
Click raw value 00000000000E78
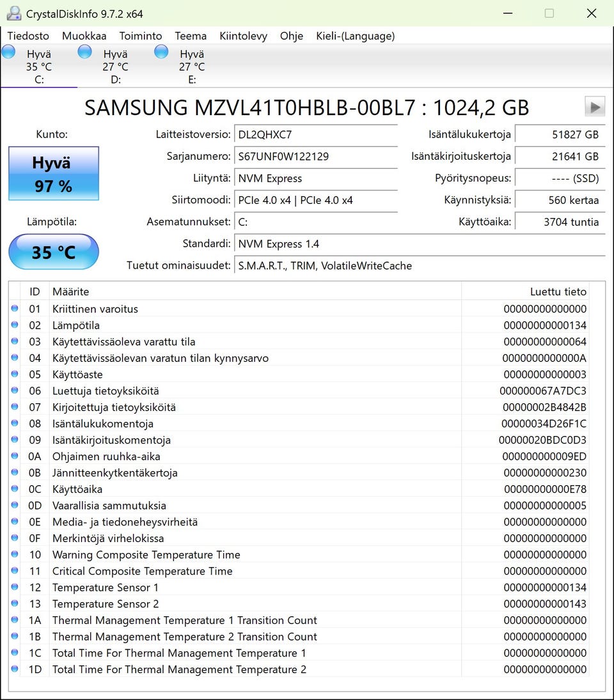coord(545,489)
